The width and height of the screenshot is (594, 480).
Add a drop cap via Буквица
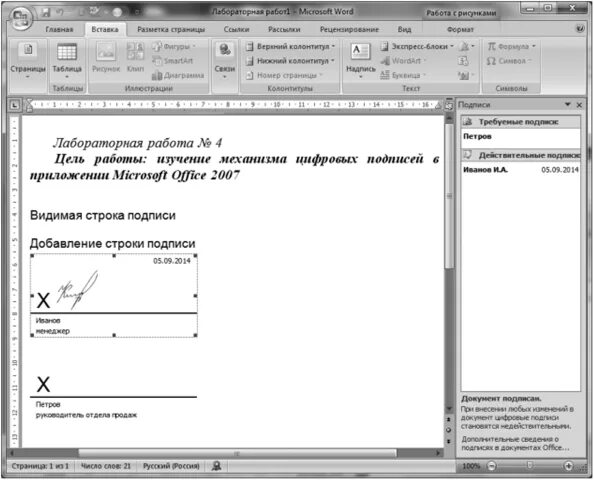pyautogui.click(x=403, y=75)
